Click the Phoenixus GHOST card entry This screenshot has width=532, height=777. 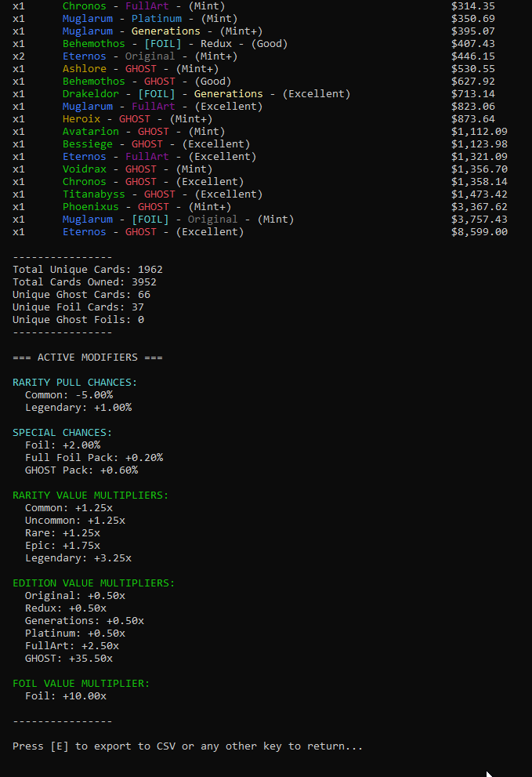click(147, 207)
